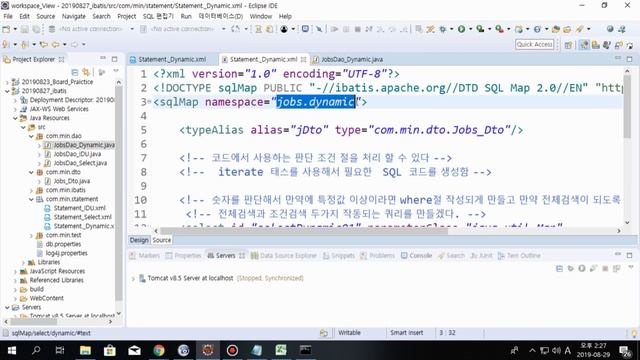640x360 pixels.
Task: Collapse the com.min.dao package
Action: [x=31, y=136]
